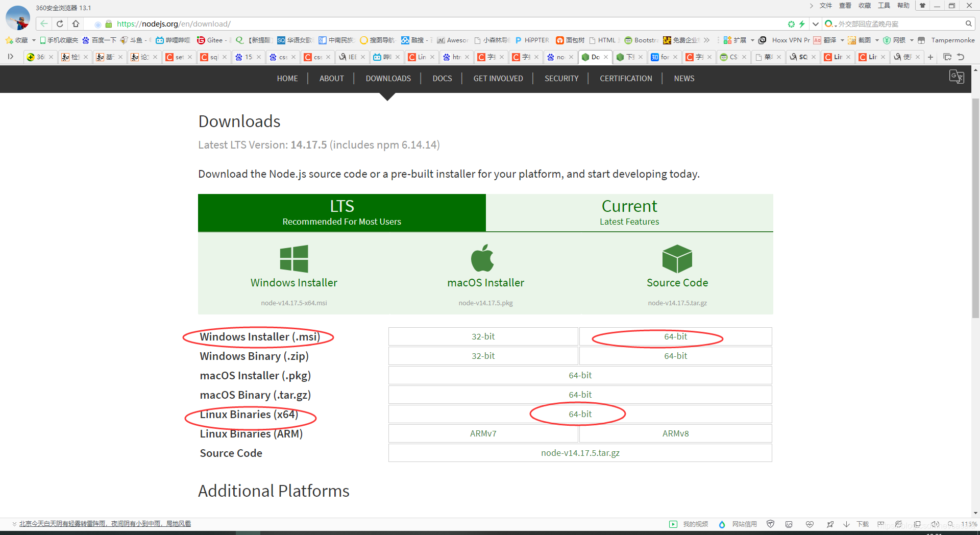980x535 pixels.
Task: Click the green padlock security icon
Action: pyautogui.click(x=108, y=24)
